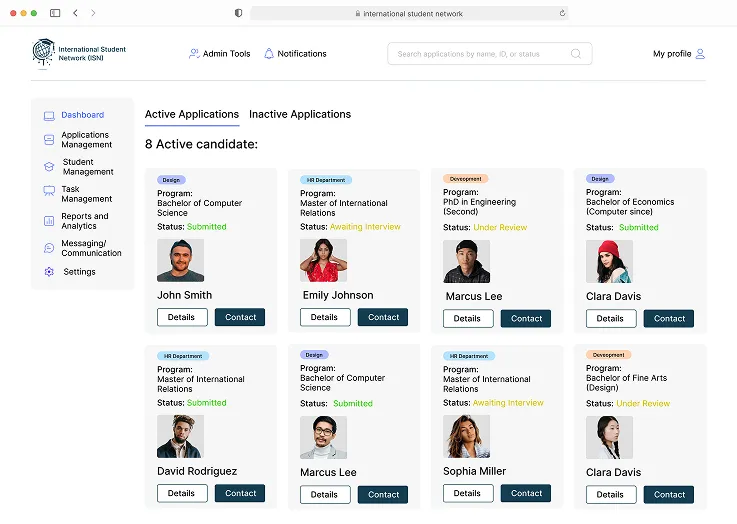
Task: Click the Applications Management sidebar icon
Action: tap(49, 140)
